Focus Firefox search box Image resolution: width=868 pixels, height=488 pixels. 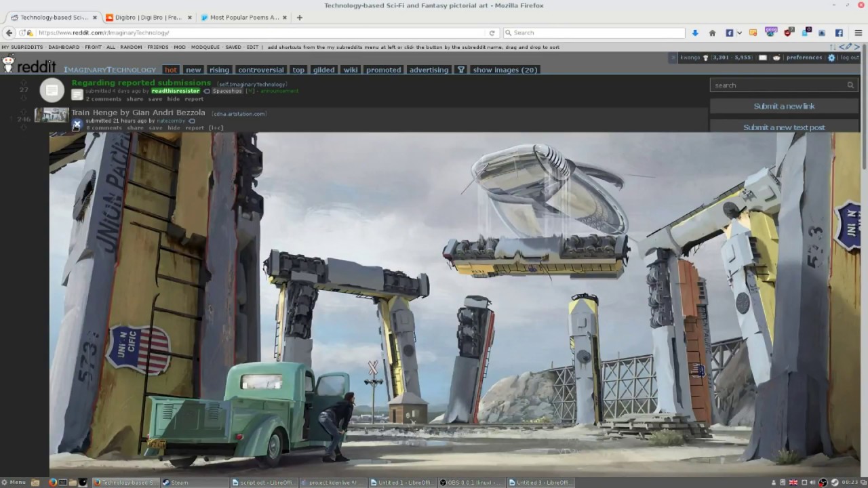tap(594, 33)
